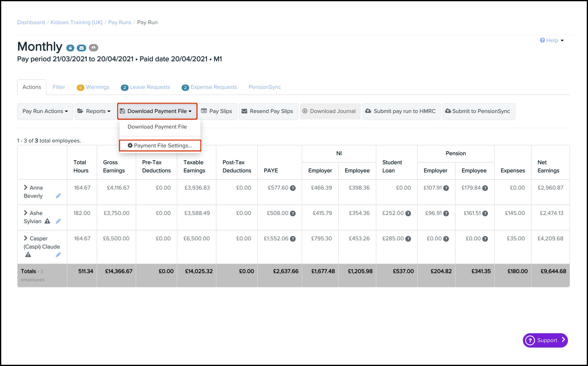Viewport: 588px width, 366px height.
Task: Click the grey cloud upload icon by Monthly
Action: 93,48
